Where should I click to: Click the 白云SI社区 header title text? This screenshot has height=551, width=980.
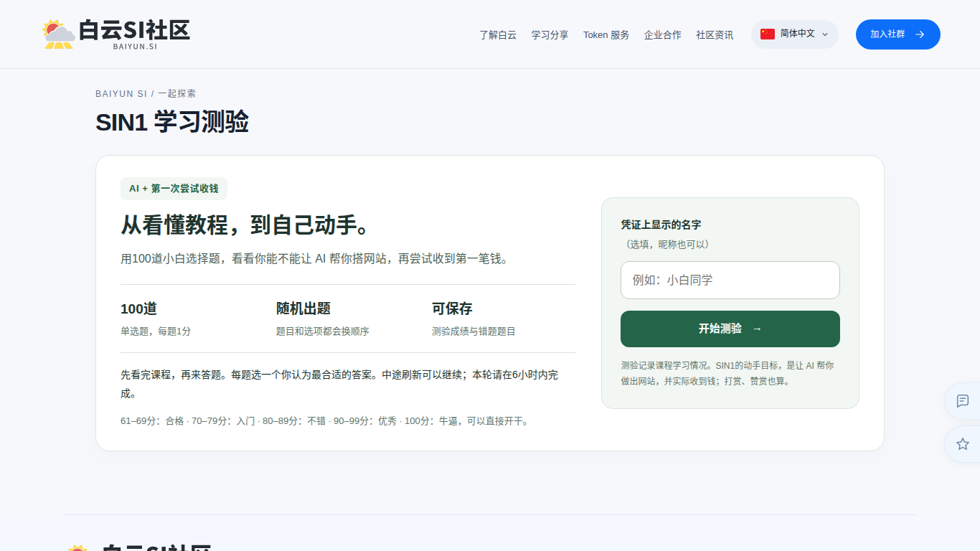tap(134, 30)
